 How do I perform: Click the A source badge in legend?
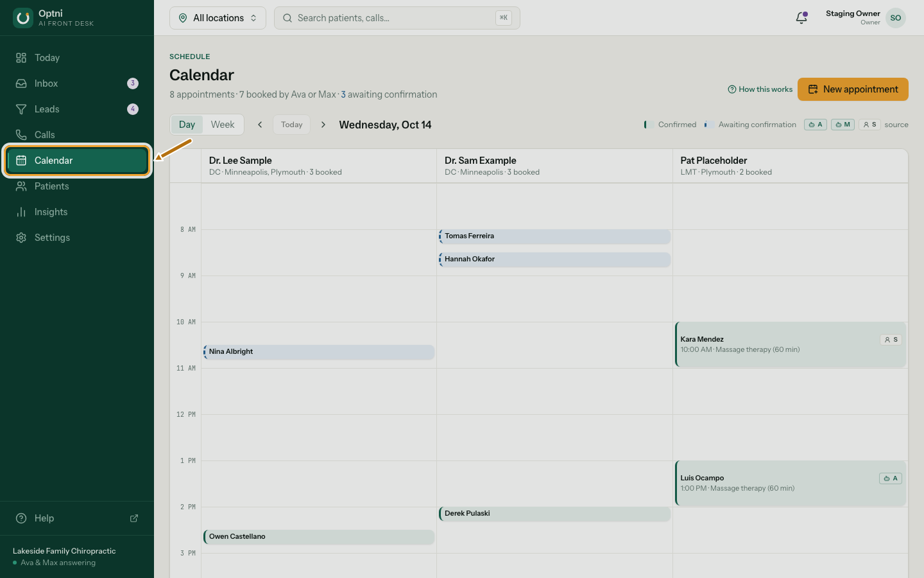(x=816, y=125)
